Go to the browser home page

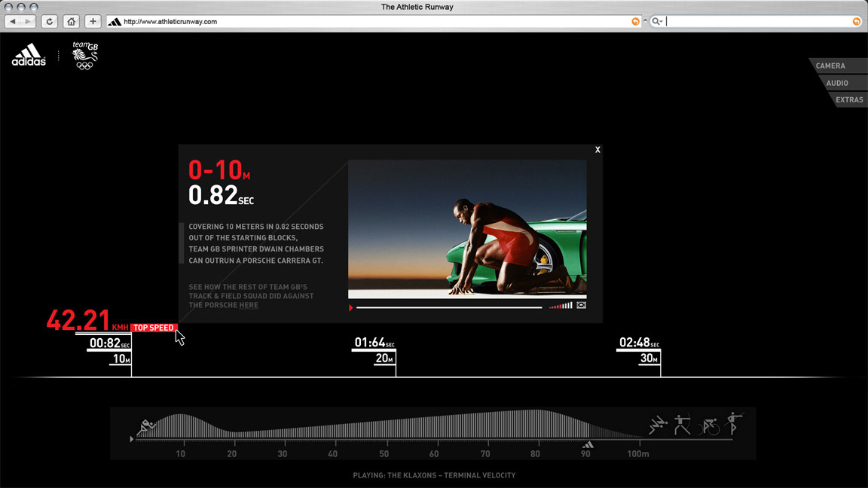tap(71, 22)
